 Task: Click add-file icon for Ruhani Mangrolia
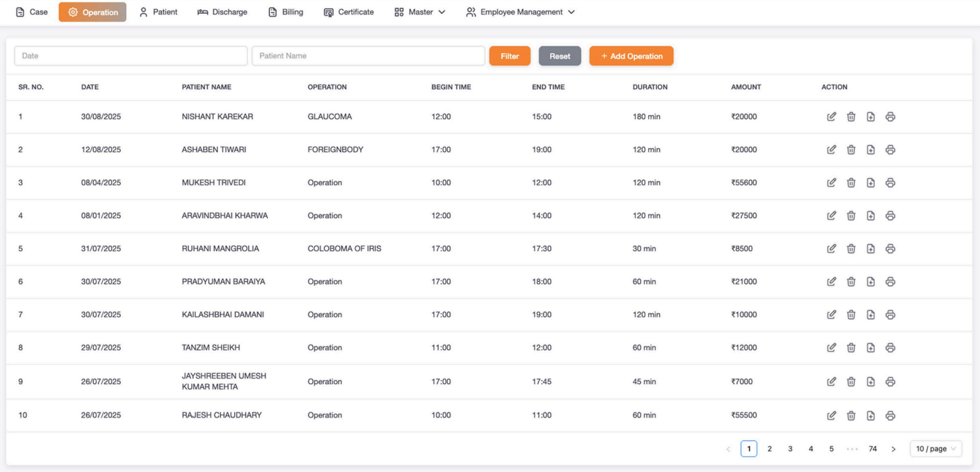click(x=870, y=249)
